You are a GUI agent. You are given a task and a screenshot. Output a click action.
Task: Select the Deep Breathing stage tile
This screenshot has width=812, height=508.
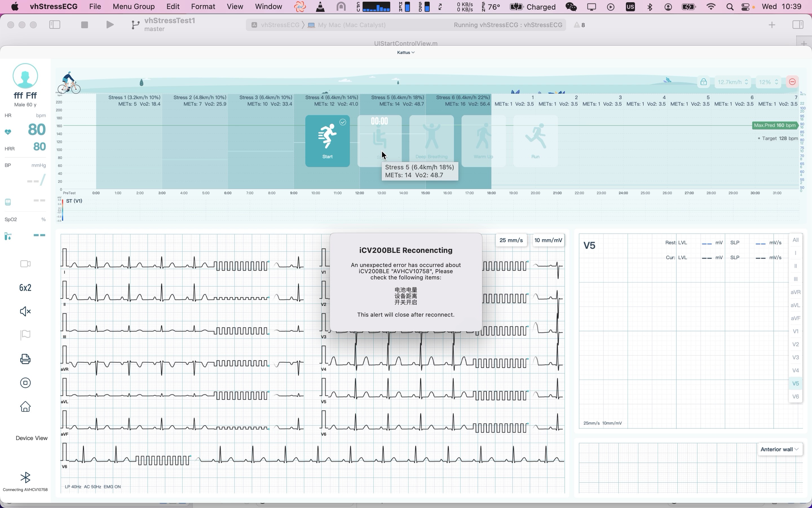click(x=431, y=141)
